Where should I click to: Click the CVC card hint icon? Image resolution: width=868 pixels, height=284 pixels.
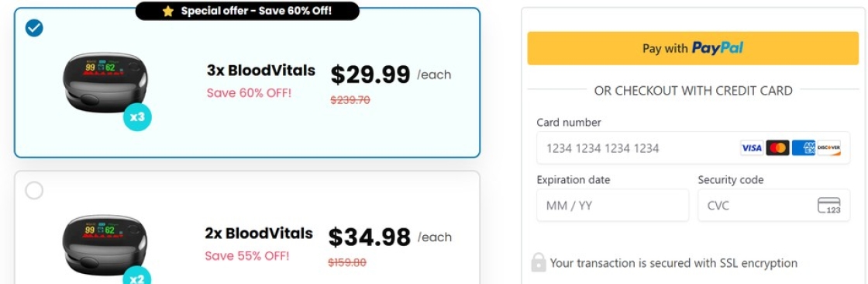click(829, 205)
